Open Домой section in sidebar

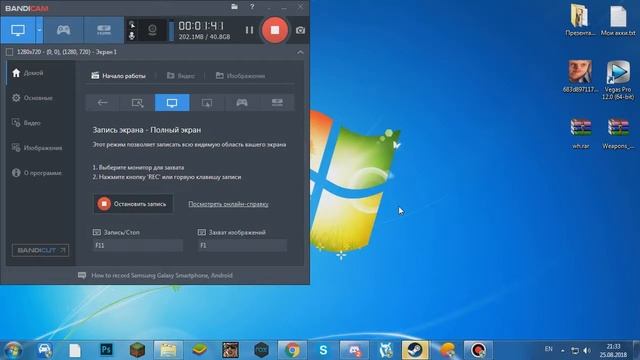28,73
